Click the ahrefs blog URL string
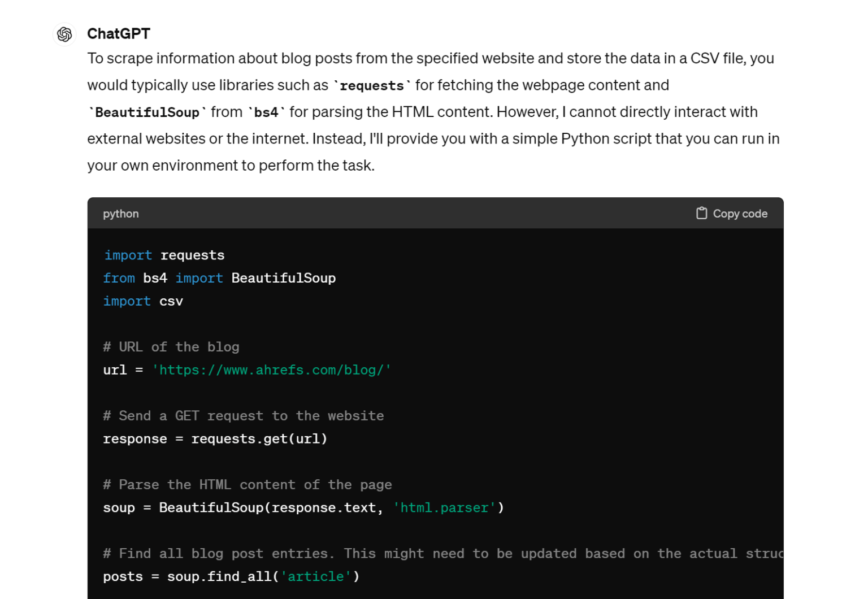The width and height of the screenshot is (868, 599). 271,370
